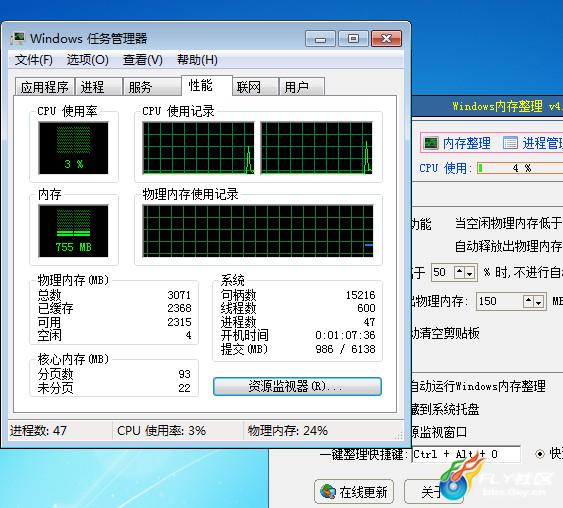Click the 开机时间 value 0:01:07:36
Screen dimensions: 563x508
coord(345,335)
